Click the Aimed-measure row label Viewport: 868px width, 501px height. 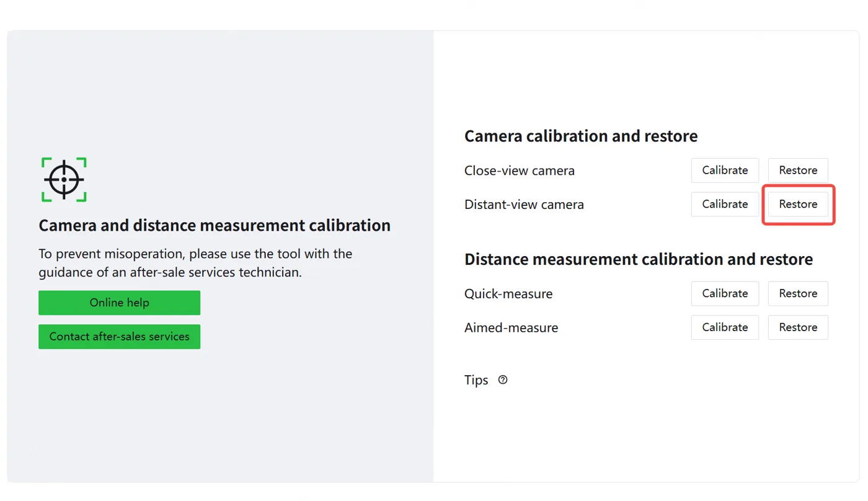511,327
